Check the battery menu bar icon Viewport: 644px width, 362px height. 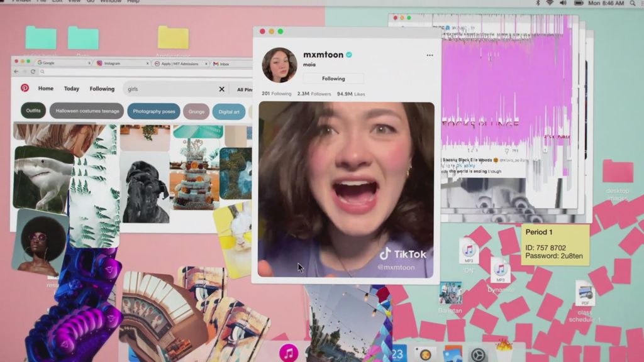click(x=579, y=3)
